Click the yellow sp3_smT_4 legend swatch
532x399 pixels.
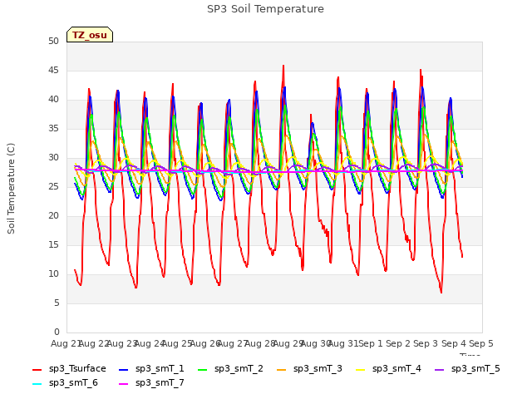pyautogui.click(x=361, y=369)
